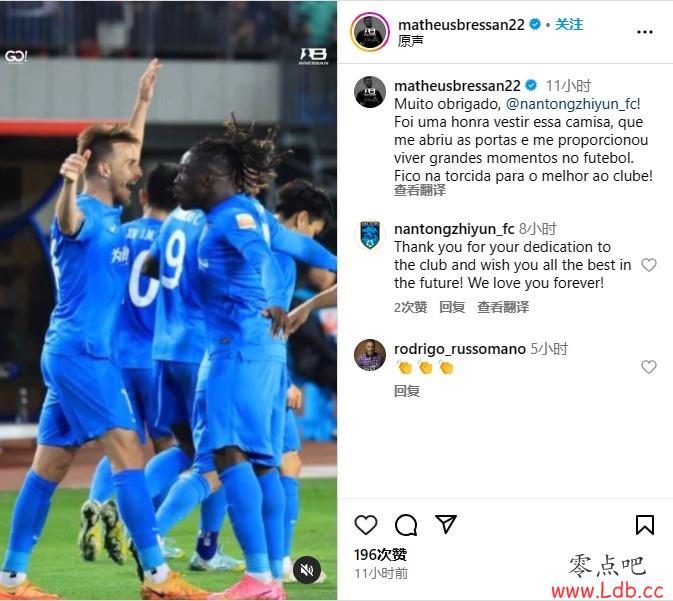Like the nantongzhiyun_fc comment heart

[649, 265]
